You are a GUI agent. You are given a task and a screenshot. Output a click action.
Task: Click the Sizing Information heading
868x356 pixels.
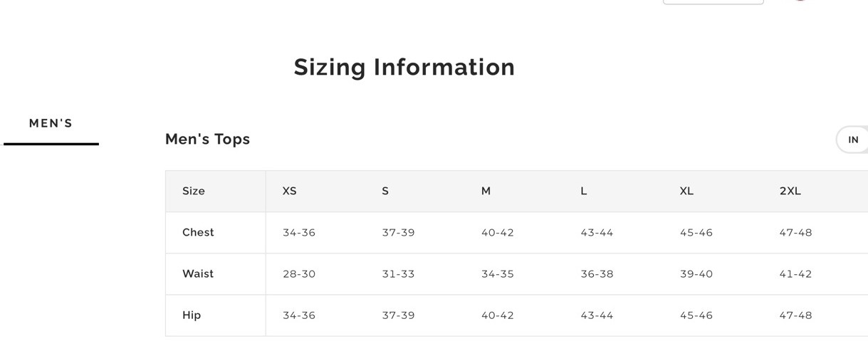point(404,67)
